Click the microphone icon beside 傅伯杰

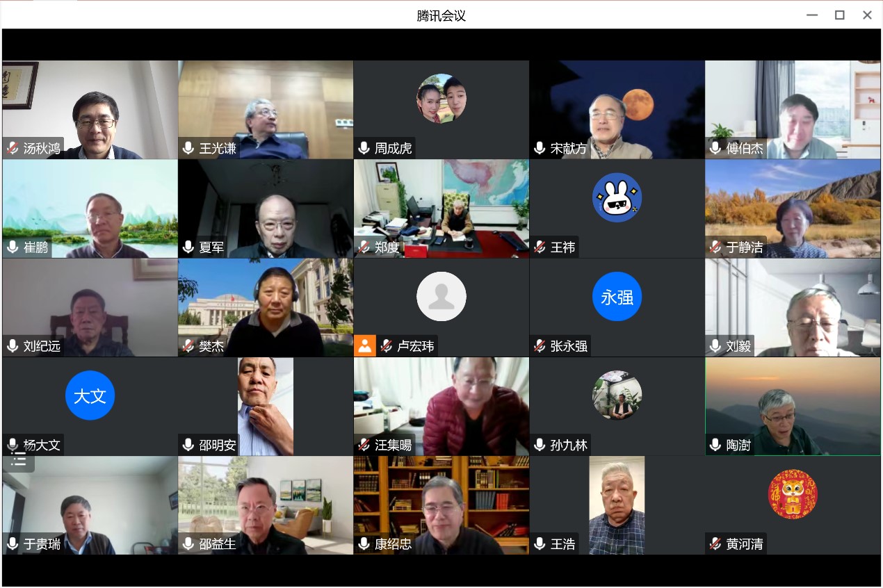tap(715, 148)
